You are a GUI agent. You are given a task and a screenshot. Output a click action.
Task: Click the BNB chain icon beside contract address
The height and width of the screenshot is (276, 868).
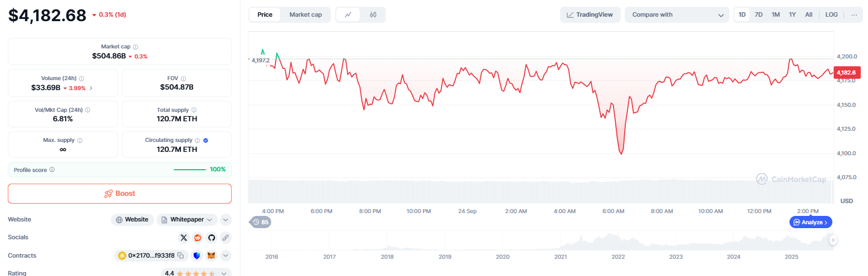click(122, 256)
